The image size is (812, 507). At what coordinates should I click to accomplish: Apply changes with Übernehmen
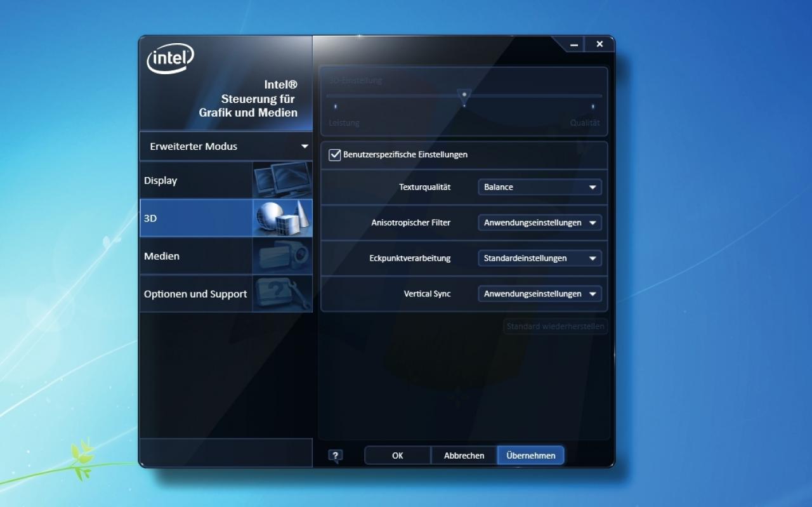[x=531, y=456]
